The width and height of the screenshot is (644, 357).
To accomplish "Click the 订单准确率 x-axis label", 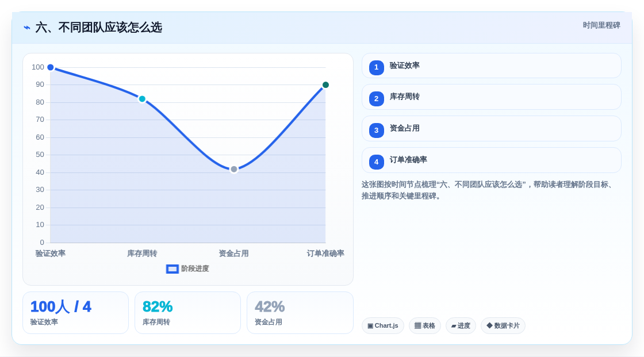I will pyautogui.click(x=325, y=254).
